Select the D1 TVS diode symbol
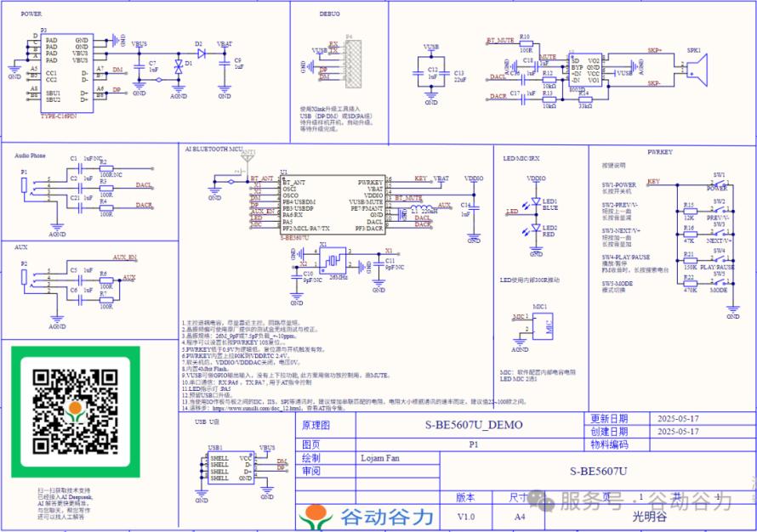757x532 pixels. click(x=178, y=67)
